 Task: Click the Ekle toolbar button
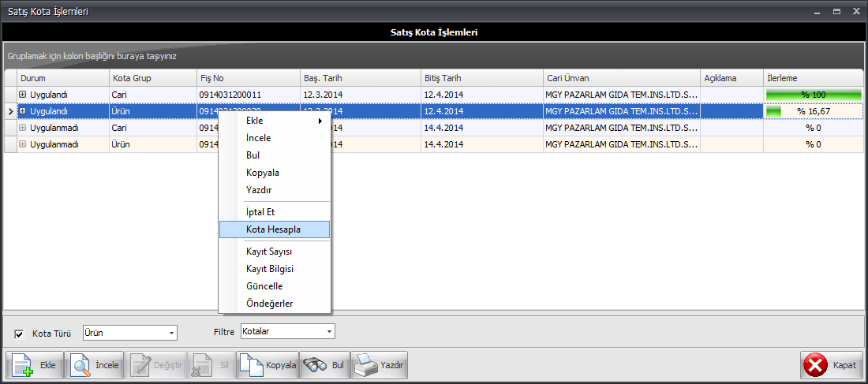point(34,365)
